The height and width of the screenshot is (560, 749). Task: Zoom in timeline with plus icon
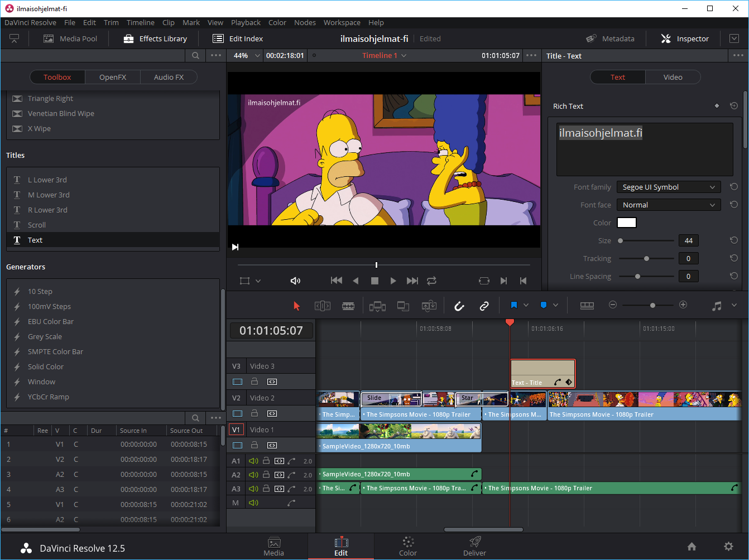click(683, 305)
